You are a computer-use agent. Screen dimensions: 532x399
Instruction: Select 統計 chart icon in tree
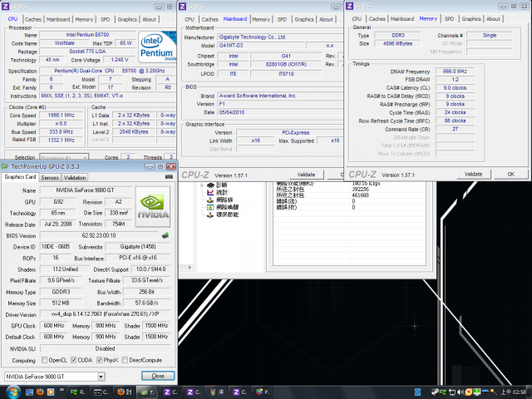tap(210, 192)
